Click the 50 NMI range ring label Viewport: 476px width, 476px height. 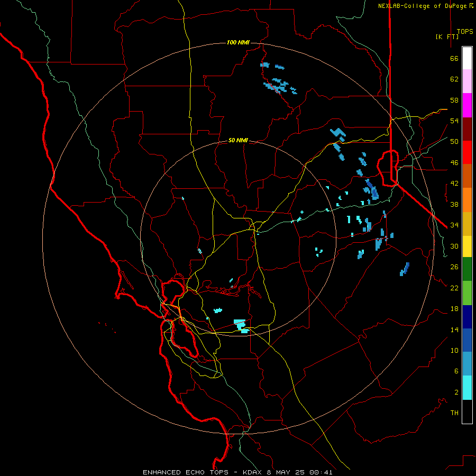click(238, 140)
